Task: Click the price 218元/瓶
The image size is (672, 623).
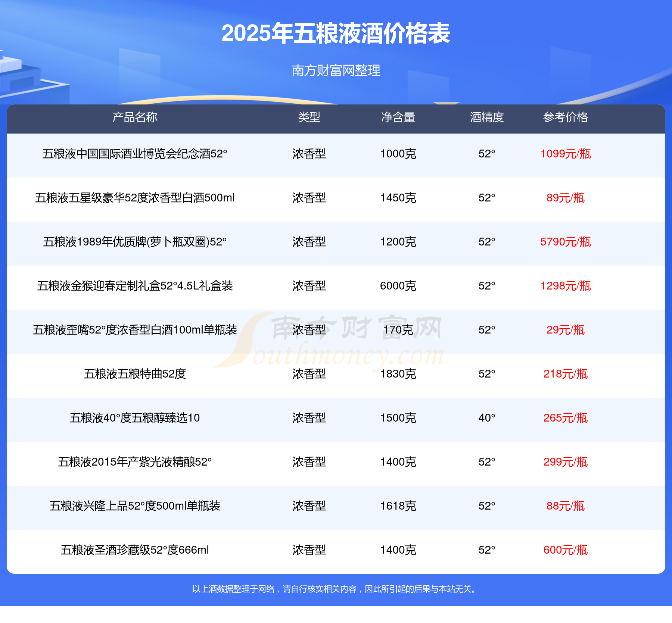Action: (566, 374)
